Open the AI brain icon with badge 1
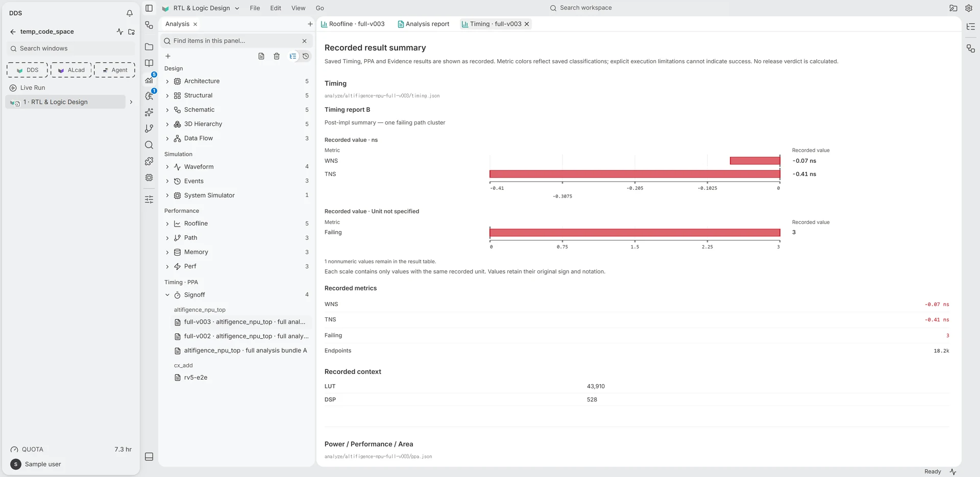Image resolution: width=980 pixels, height=477 pixels. click(149, 96)
